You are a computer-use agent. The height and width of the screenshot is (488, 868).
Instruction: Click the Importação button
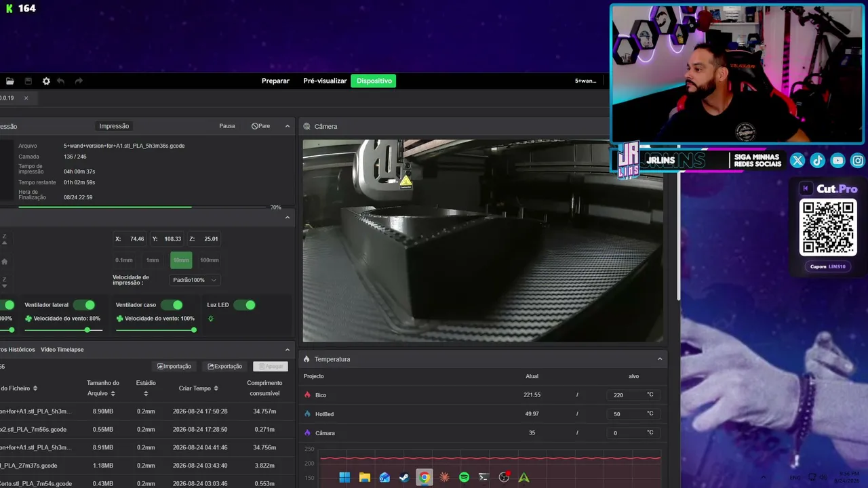(174, 367)
